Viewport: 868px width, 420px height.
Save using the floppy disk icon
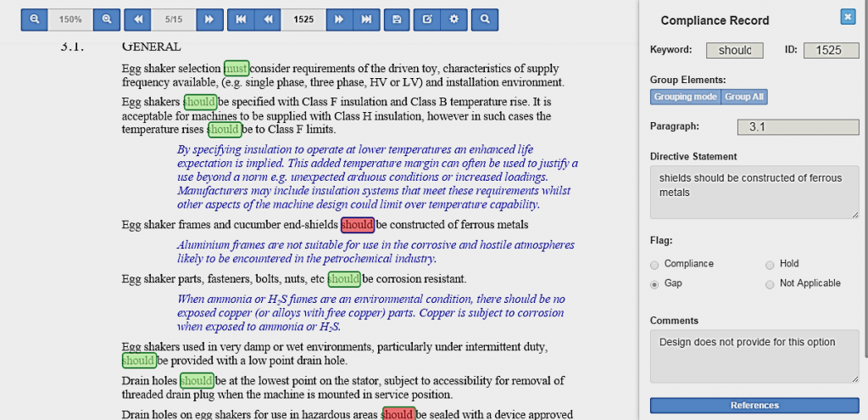click(x=397, y=20)
